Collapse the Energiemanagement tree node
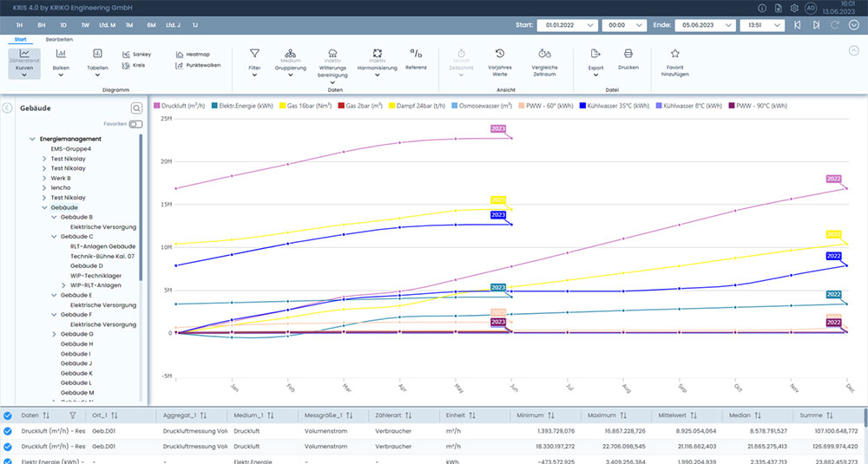The width and height of the screenshot is (868, 464). 32,140
